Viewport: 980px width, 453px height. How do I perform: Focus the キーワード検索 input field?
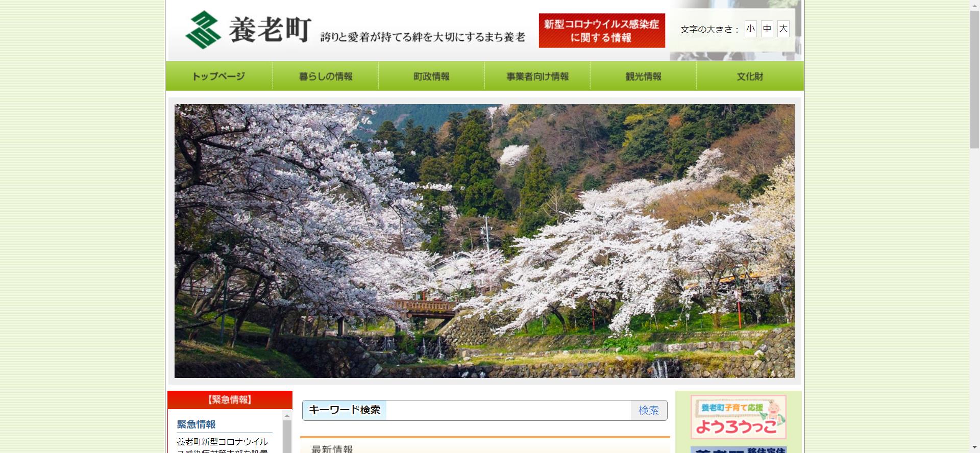point(508,410)
